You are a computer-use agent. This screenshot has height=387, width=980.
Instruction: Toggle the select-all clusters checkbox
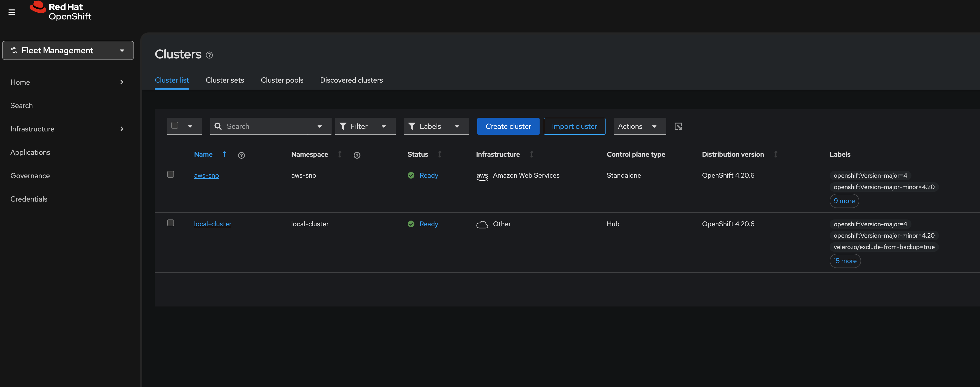click(x=174, y=125)
